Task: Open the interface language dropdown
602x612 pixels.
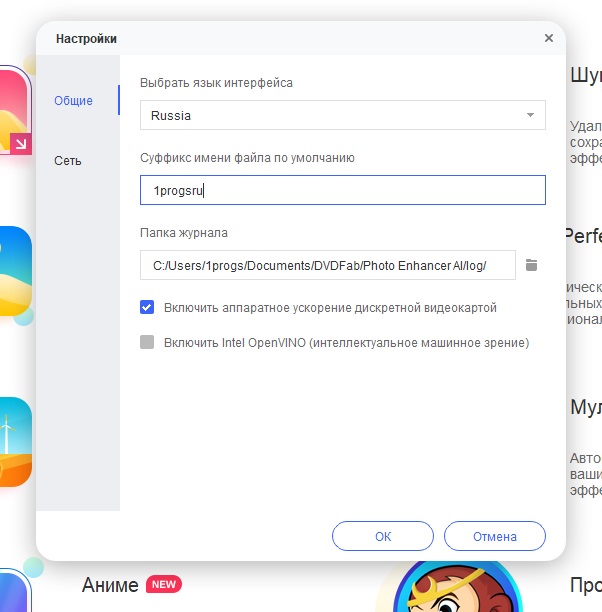Action: [x=342, y=115]
